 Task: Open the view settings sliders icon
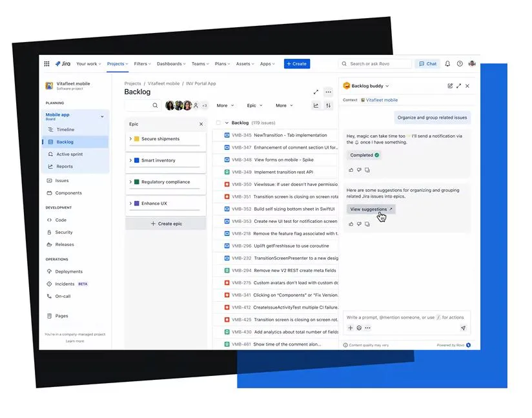(329, 105)
